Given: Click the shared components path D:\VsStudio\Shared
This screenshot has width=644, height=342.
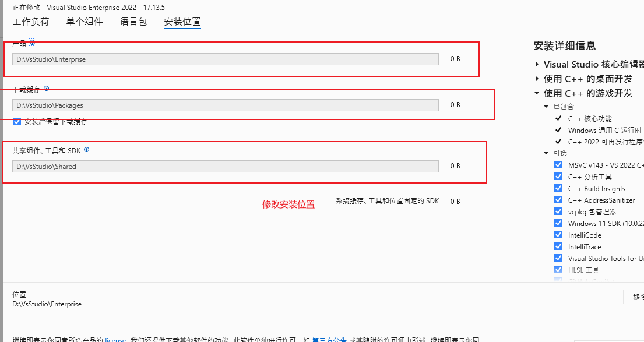Looking at the screenshot, I should 226,166.
